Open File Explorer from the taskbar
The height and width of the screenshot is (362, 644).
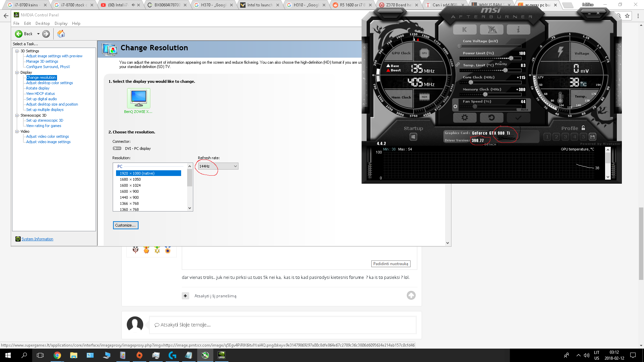[74, 355]
